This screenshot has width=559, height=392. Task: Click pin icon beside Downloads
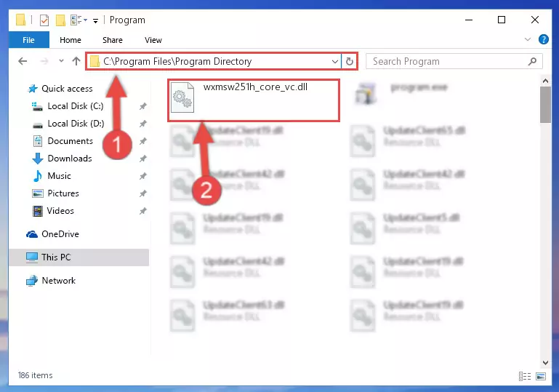143,159
